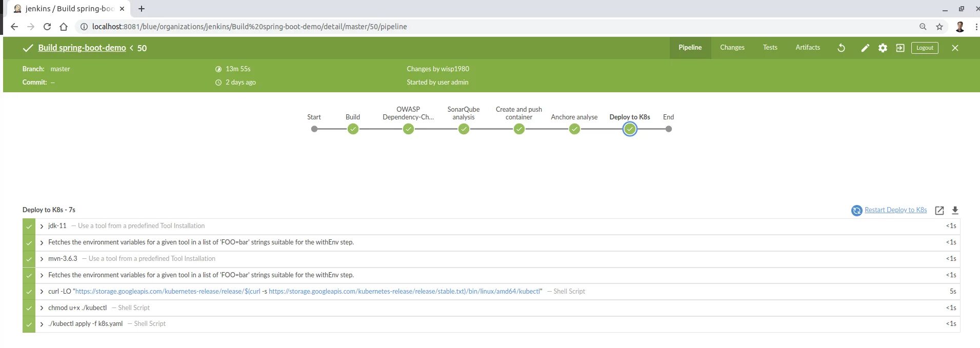Screen dimensions: 980x348
Task: Select the Create and push container node
Action: (x=519, y=129)
